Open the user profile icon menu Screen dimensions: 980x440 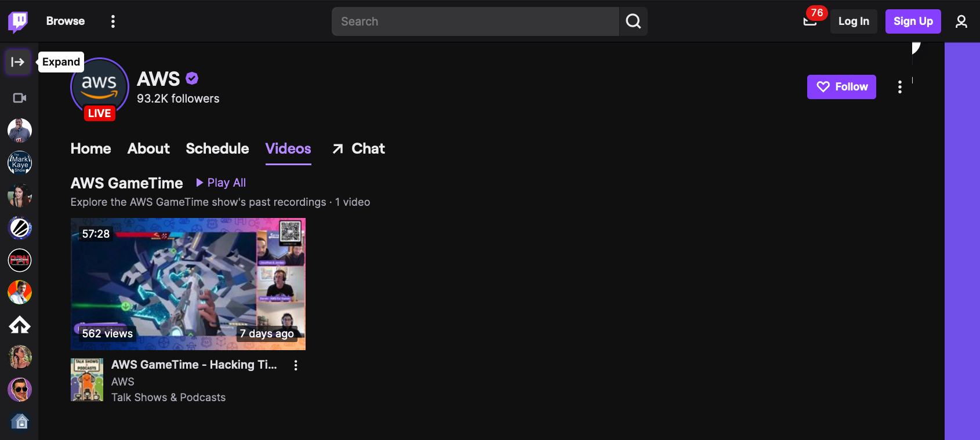[961, 21]
